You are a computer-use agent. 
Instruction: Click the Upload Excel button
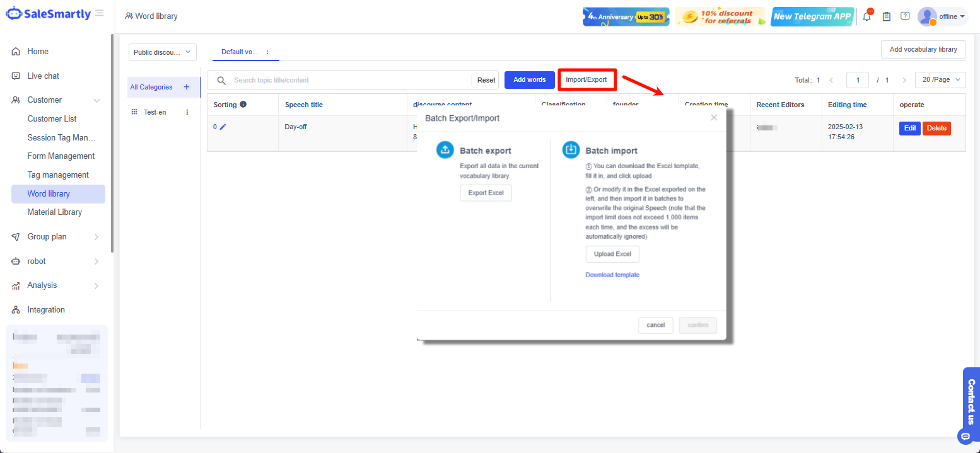tap(612, 254)
